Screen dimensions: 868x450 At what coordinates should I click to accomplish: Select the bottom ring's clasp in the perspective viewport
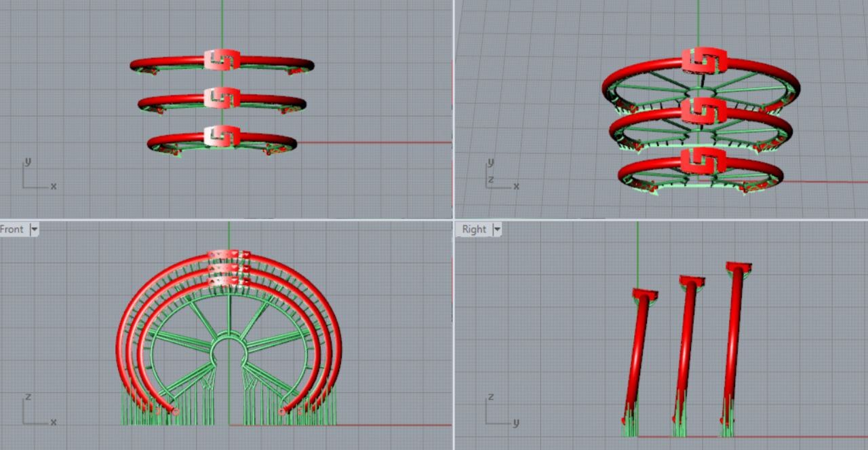coord(703,161)
